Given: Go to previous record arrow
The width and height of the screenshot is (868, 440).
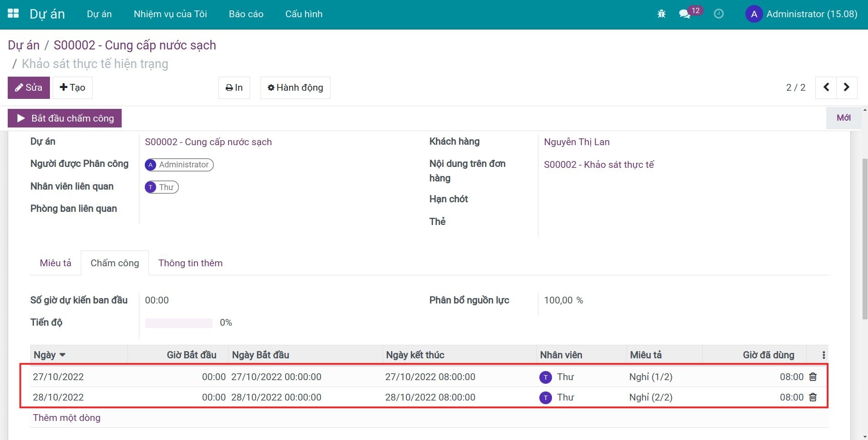Looking at the screenshot, I should [x=826, y=88].
